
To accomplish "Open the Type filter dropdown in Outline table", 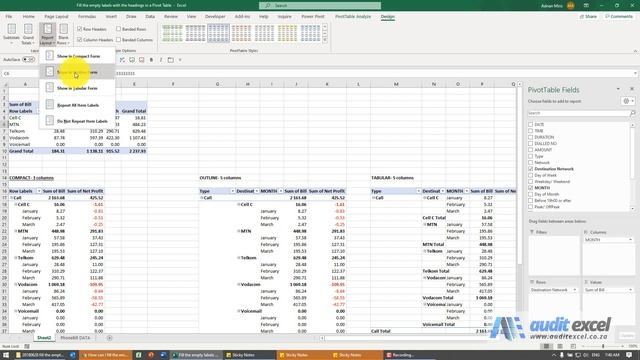I will [232, 191].
